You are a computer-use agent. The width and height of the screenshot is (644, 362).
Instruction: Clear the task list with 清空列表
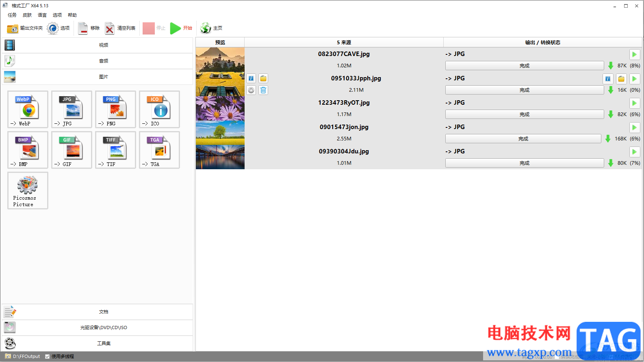[x=120, y=28]
